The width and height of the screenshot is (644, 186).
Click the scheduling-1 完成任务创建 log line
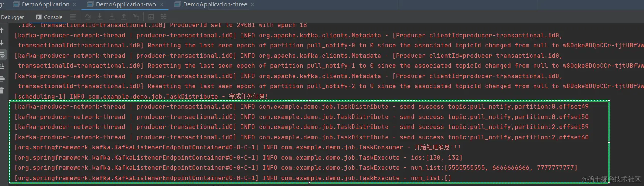tap(141, 96)
